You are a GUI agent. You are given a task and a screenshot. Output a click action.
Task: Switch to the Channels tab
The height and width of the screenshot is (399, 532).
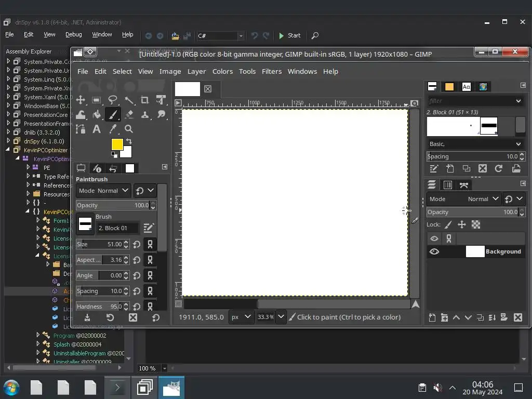point(447,185)
